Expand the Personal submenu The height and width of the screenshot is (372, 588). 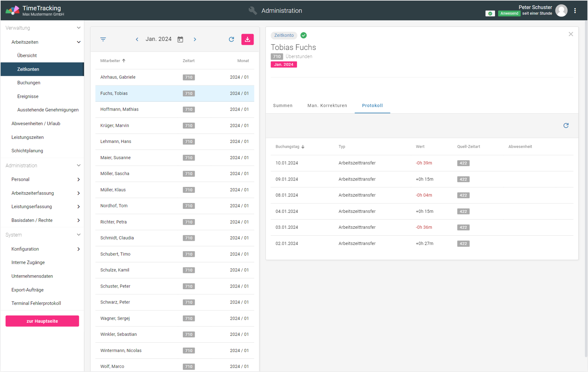(x=78, y=179)
